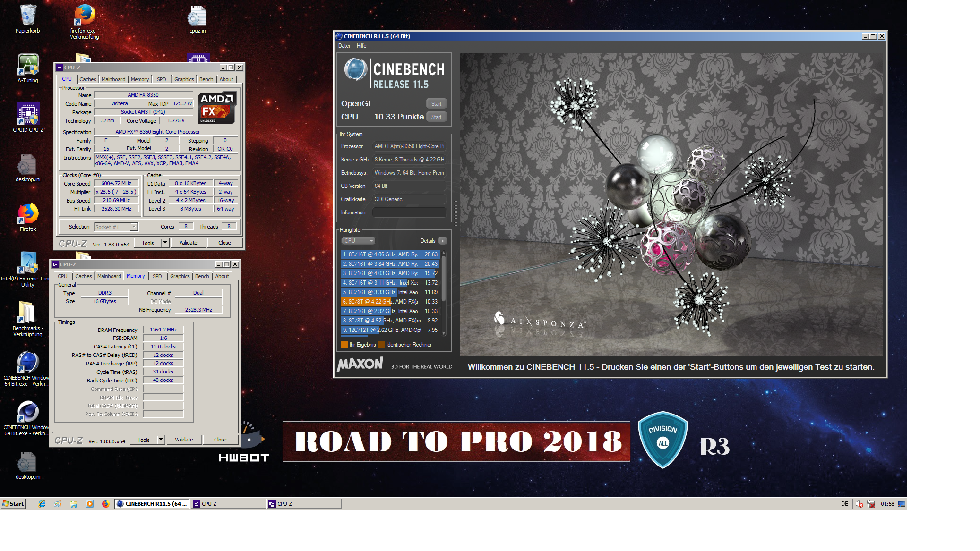Launch Firefox desktop icon

[x=28, y=217]
